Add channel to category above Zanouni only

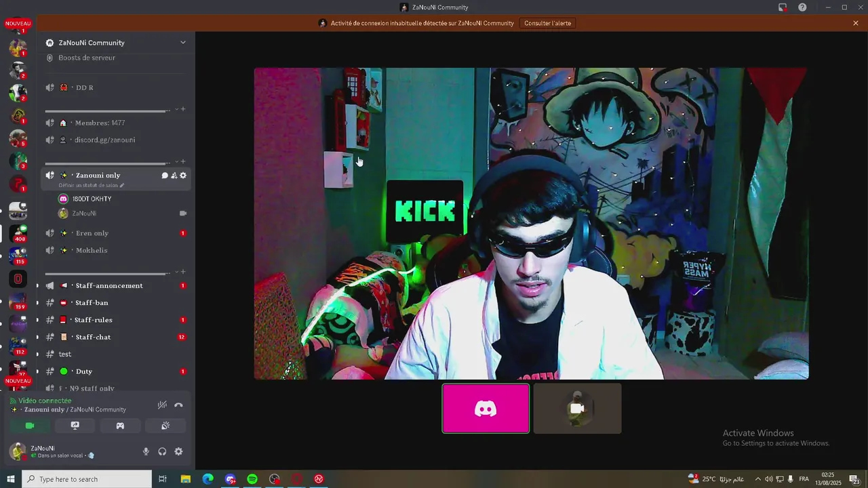(x=183, y=161)
